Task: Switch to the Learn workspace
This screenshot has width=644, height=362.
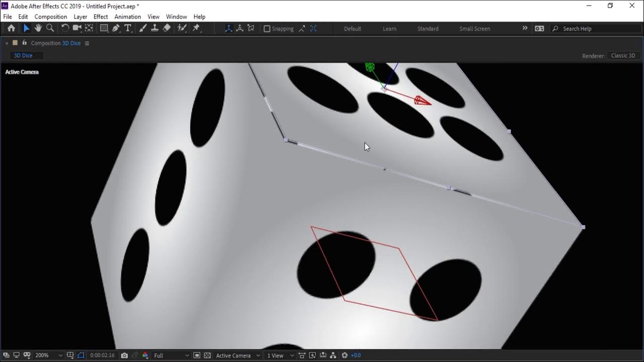Action: coord(389,29)
